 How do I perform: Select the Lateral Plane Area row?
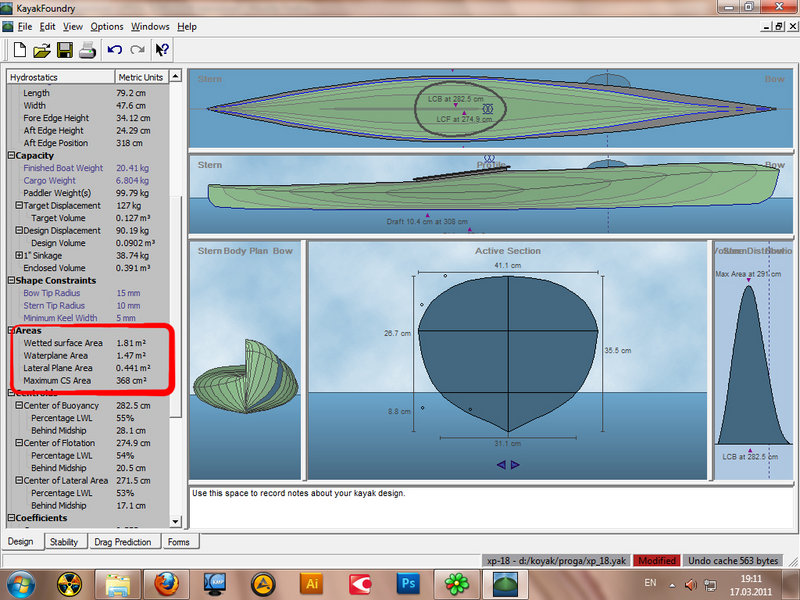point(88,368)
